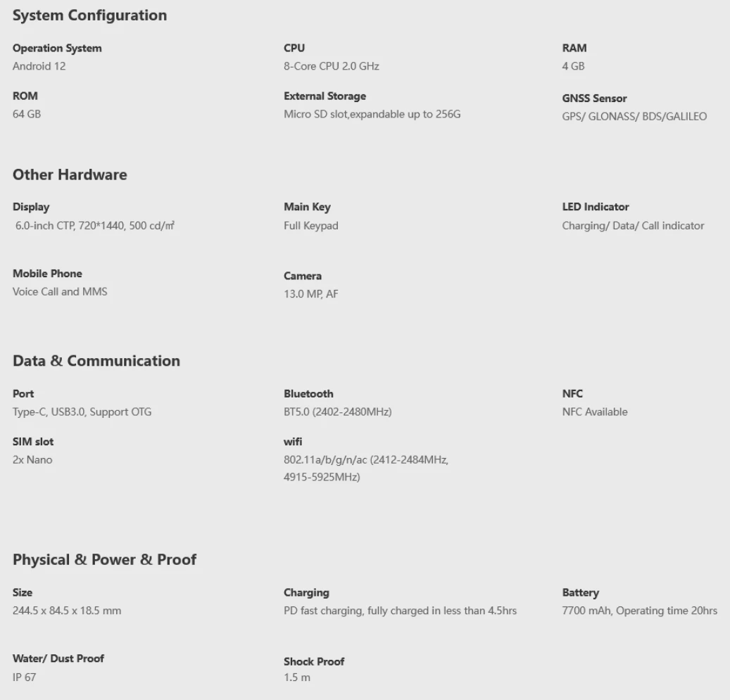
Task: Click the NFC Available text
Action: coord(594,412)
